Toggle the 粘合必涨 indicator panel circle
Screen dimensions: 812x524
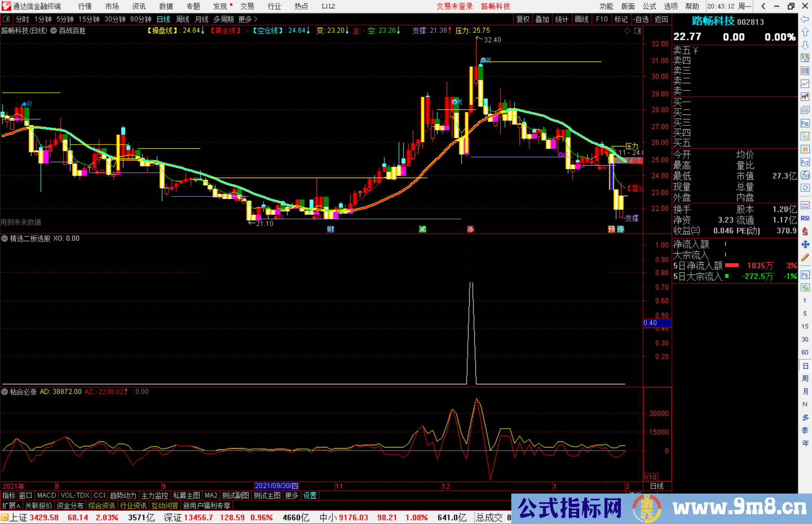point(5,392)
